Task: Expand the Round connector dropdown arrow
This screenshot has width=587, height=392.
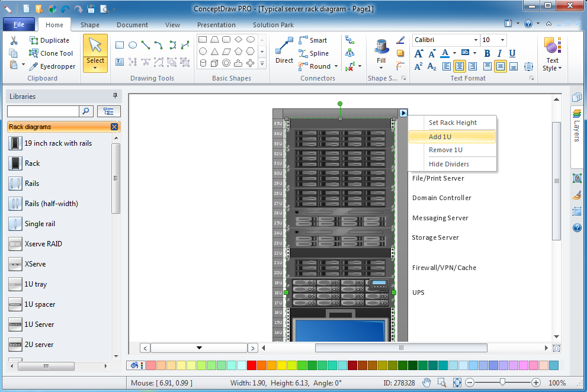Action: point(336,67)
